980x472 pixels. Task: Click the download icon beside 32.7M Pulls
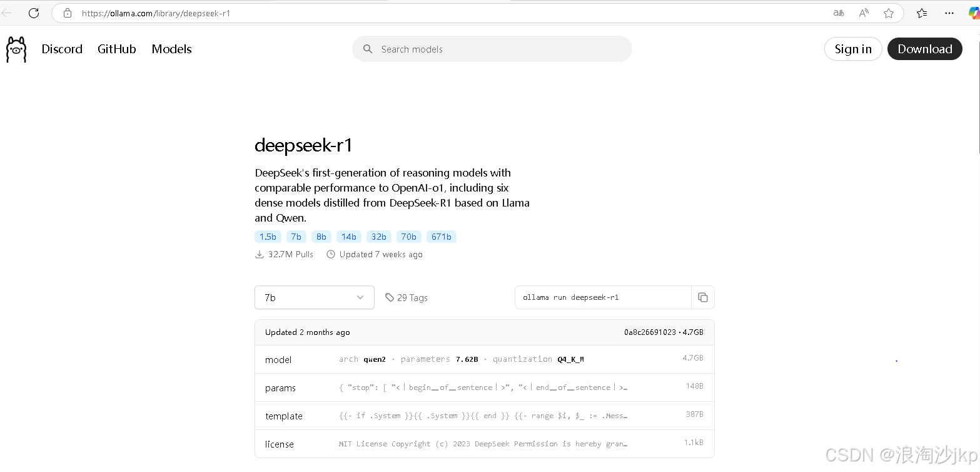click(260, 254)
